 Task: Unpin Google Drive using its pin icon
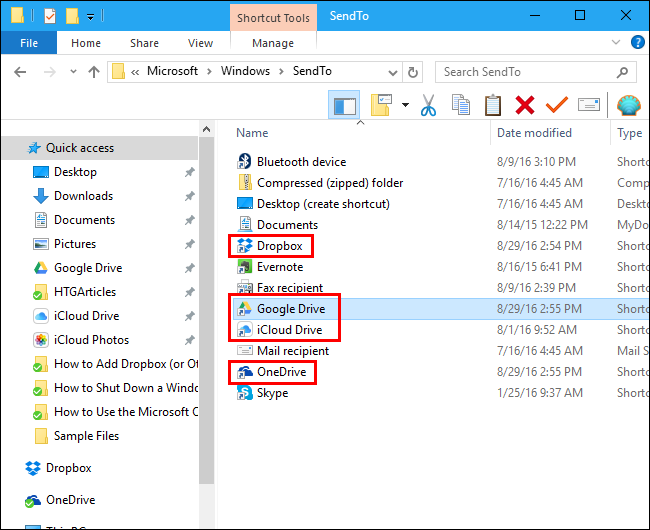(x=189, y=269)
